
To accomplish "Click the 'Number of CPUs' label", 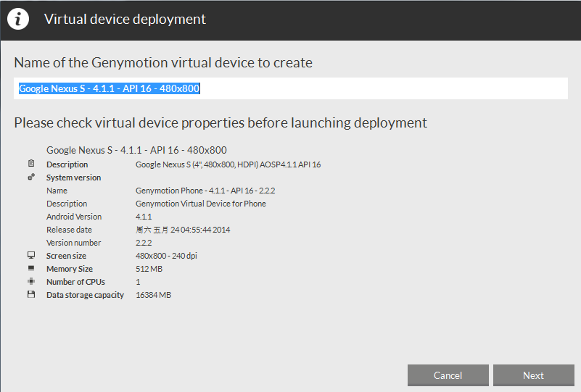I will pos(75,282).
